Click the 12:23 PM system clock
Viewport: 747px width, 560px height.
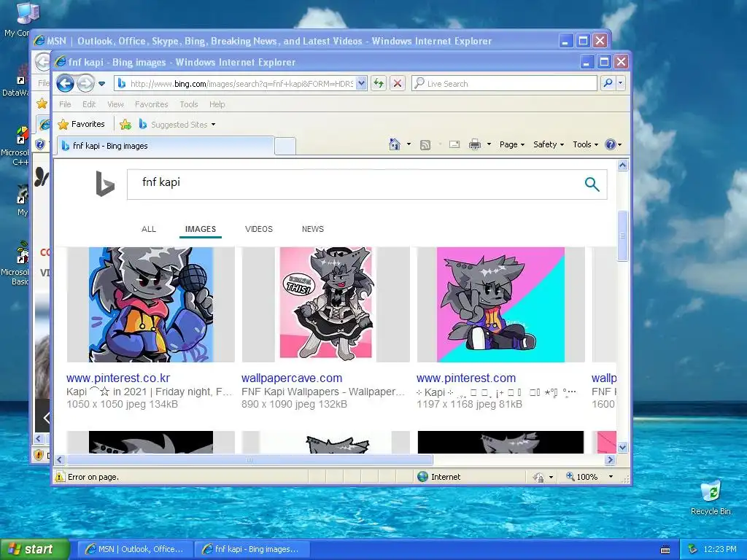click(x=720, y=550)
